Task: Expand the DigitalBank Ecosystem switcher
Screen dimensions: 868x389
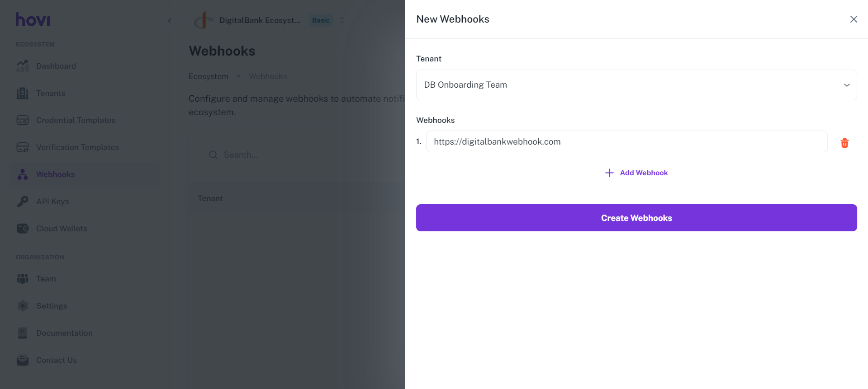Action: [342, 20]
